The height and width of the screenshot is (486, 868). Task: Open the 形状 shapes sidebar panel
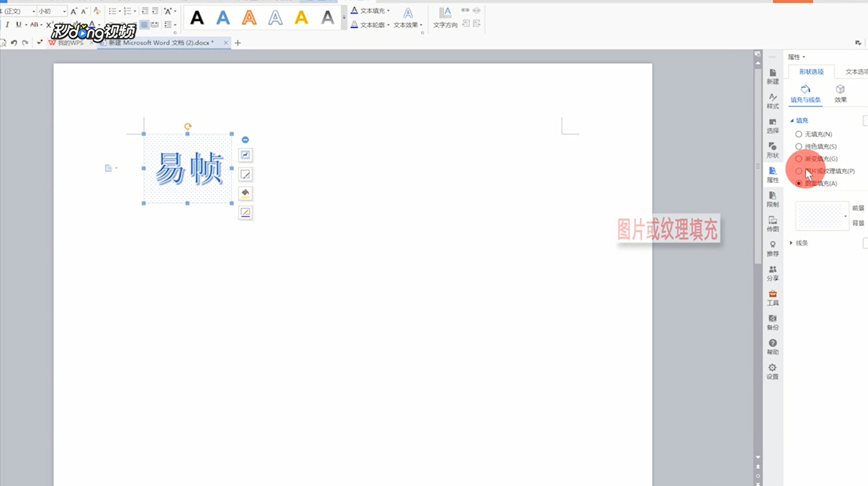(x=772, y=150)
